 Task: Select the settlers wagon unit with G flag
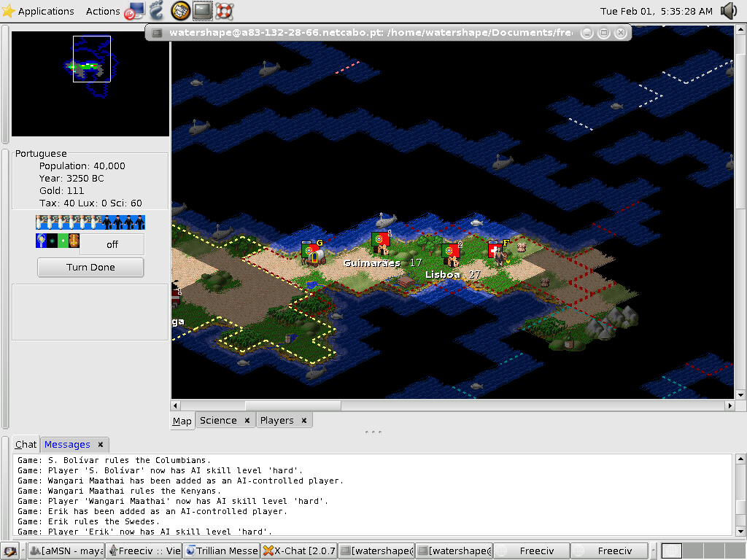point(312,253)
